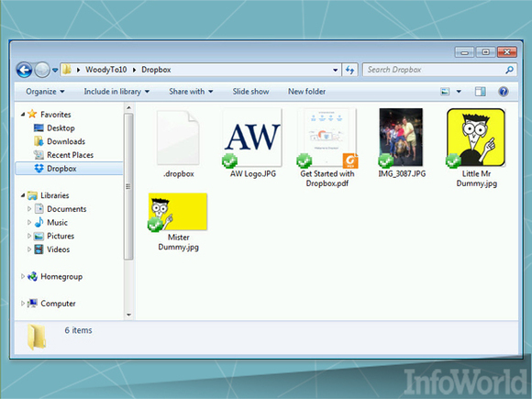The image size is (532, 399).
Task: Click folder icon in address bar
Action: (67, 70)
